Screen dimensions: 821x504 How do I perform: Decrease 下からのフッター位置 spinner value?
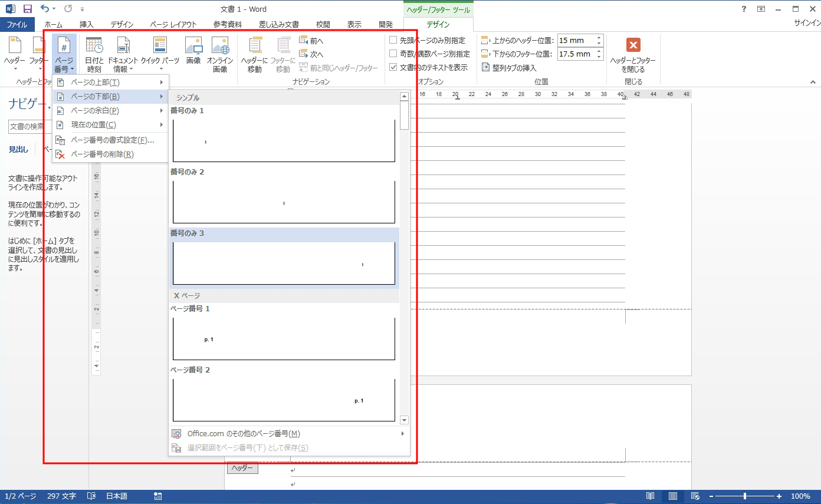(x=600, y=57)
